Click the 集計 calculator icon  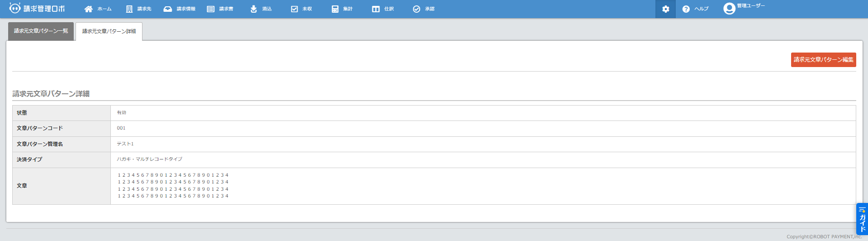335,9
